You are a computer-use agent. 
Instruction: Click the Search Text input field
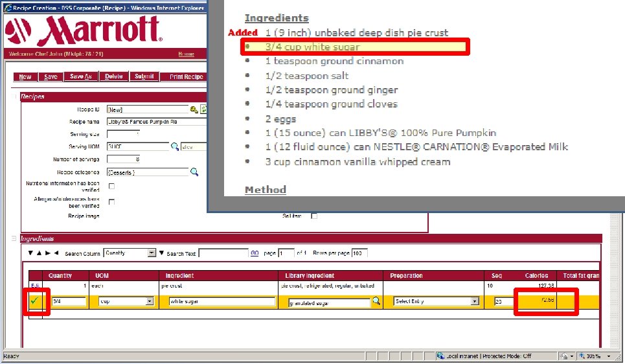[x=223, y=253]
